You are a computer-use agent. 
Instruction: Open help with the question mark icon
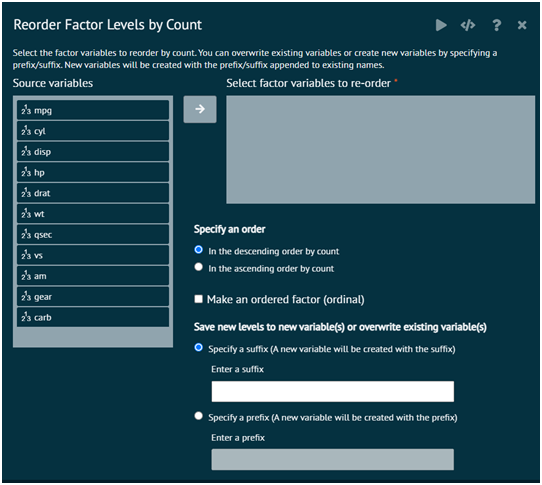496,25
